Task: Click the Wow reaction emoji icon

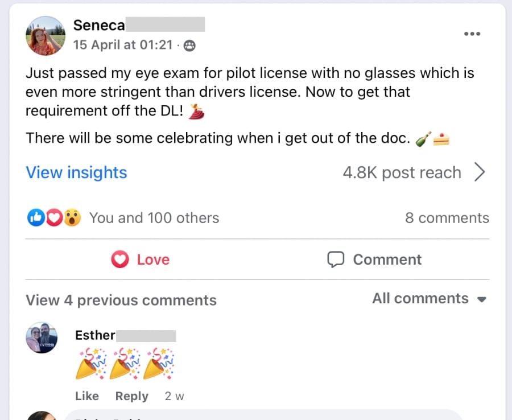Action: [x=72, y=217]
